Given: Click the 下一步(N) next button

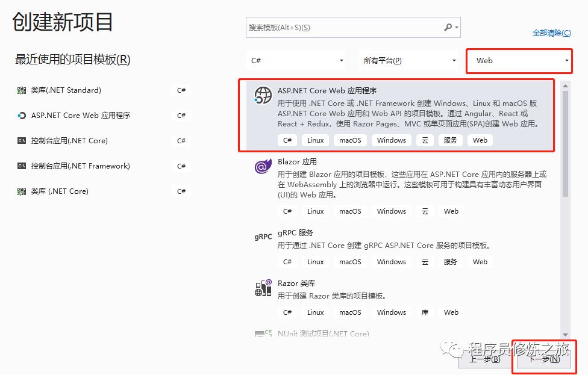Looking at the screenshot, I should tap(544, 359).
